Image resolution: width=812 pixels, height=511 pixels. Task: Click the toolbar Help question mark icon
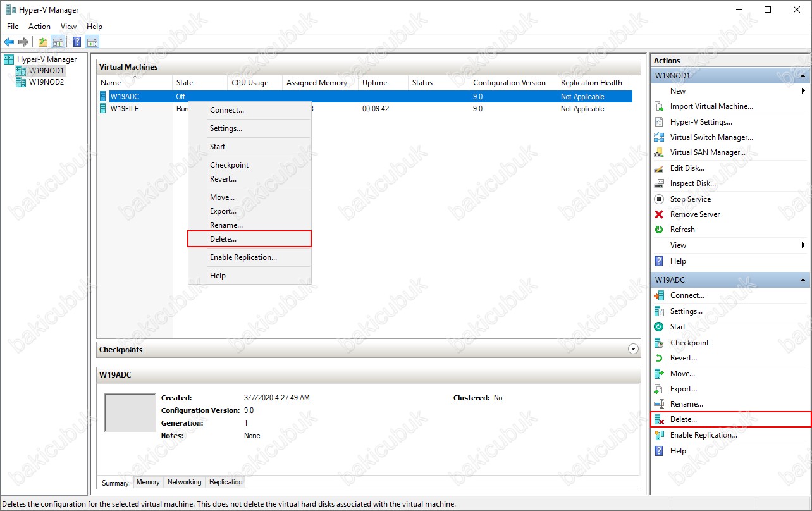(x=77, y=42)
